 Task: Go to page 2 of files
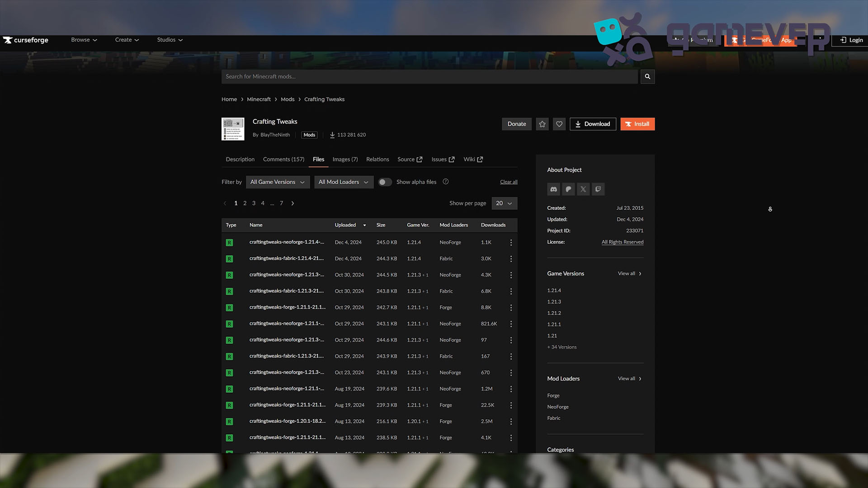click(x=245, y=203)
